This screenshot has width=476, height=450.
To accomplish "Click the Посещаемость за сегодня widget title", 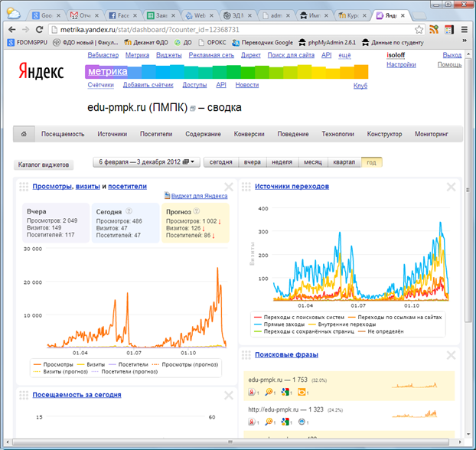I will click(x=77, y=395).
